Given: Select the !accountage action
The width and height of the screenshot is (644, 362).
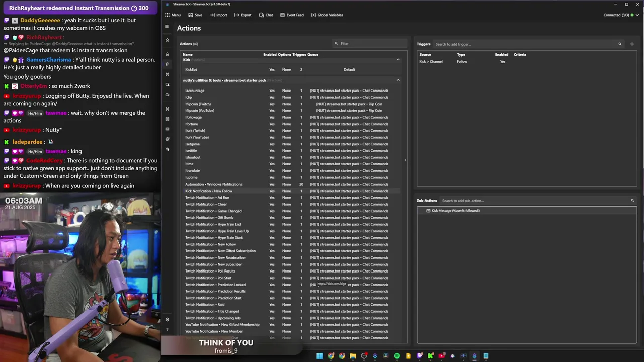Looking at the screenshot, I should [x=292, y=90].
